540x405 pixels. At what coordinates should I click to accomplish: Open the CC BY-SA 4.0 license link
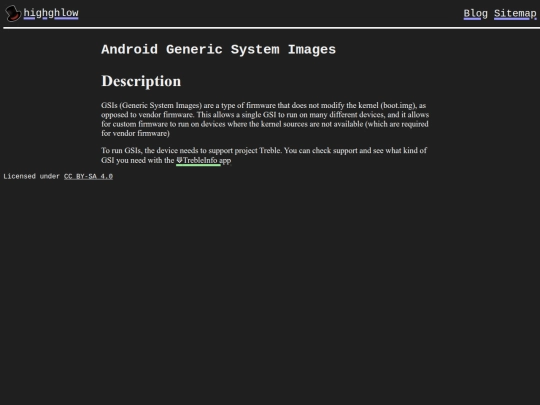[88, 176]
